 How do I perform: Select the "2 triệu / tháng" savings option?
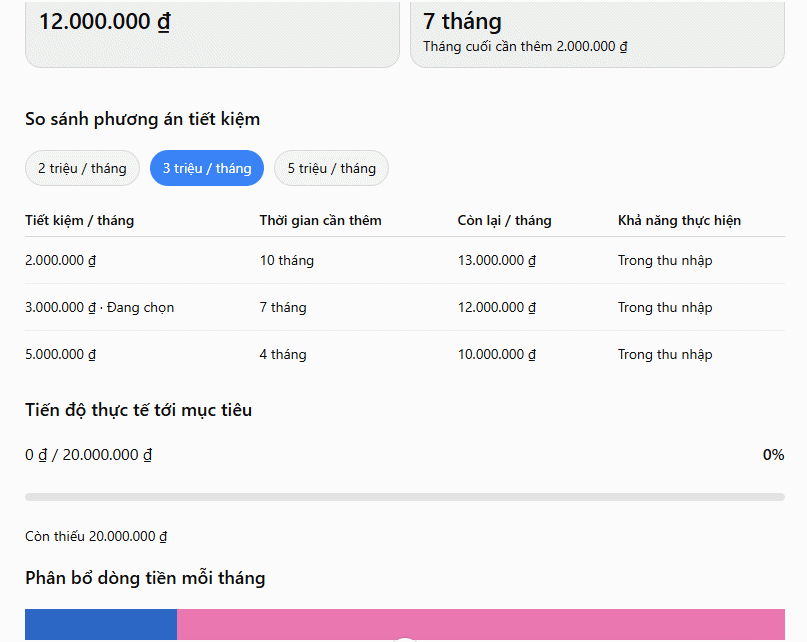[x=82, y=168]
